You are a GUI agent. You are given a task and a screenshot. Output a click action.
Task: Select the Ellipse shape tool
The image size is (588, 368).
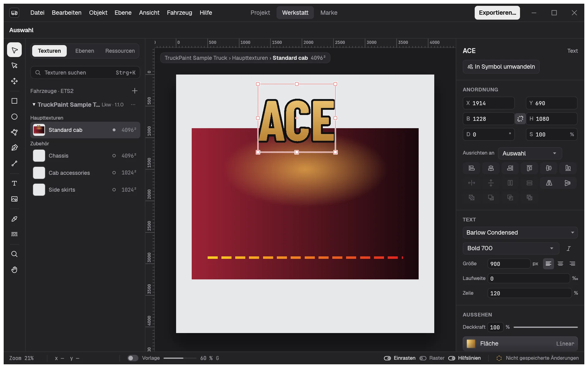pos(14,117)
